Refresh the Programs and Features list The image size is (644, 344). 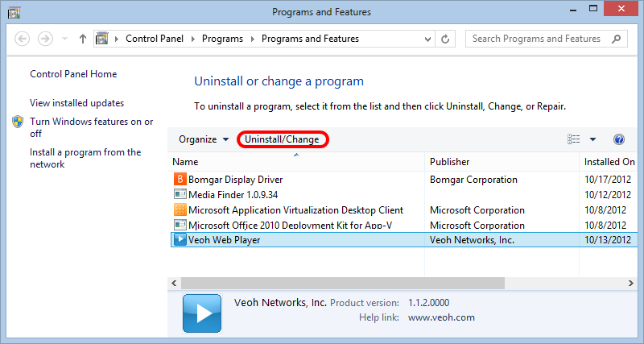pos(445,39)
